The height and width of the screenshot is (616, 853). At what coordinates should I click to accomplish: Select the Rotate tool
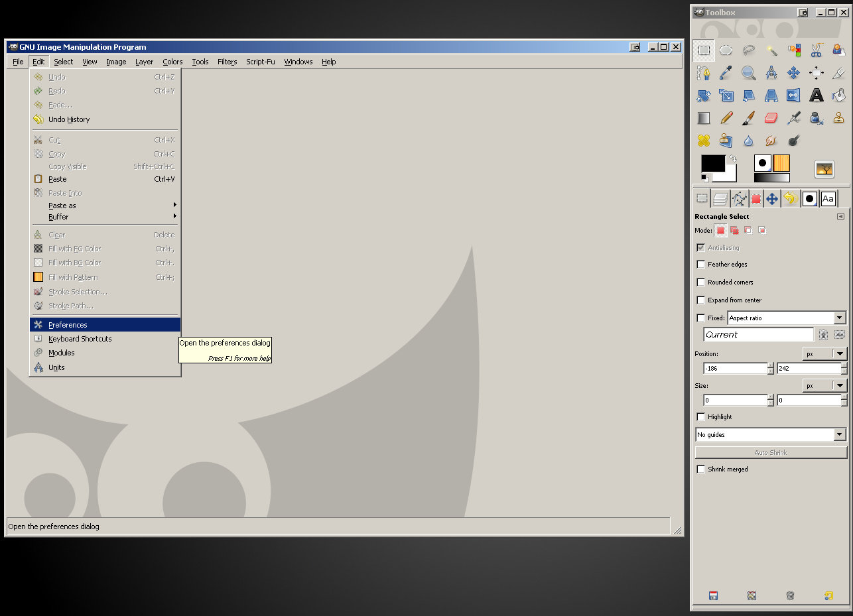click(704, 95)
